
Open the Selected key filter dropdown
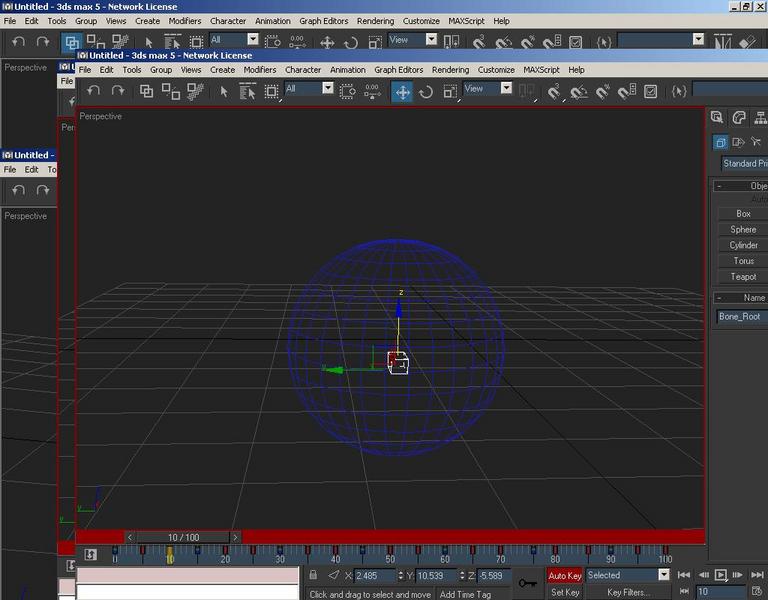627,575
